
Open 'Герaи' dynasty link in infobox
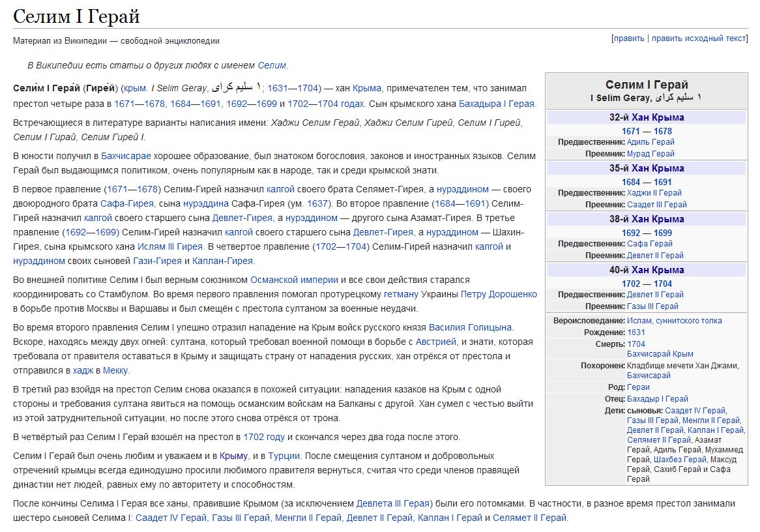638,387
